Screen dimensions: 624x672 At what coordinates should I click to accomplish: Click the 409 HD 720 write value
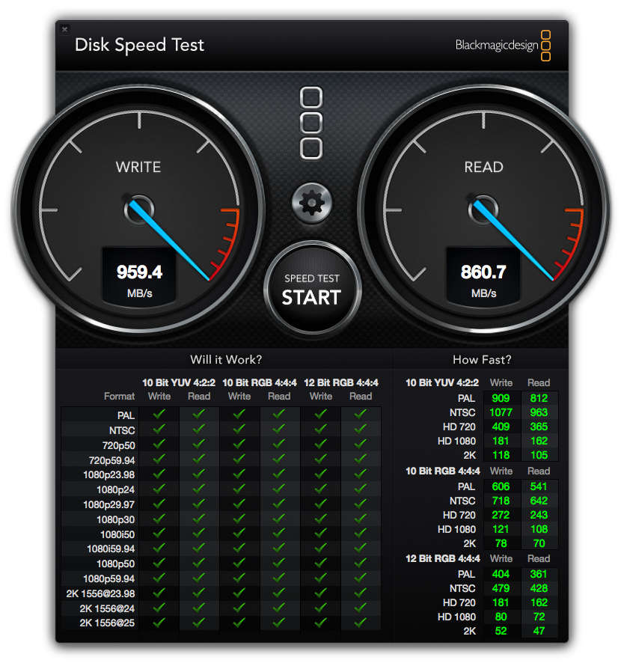point(501,427)
